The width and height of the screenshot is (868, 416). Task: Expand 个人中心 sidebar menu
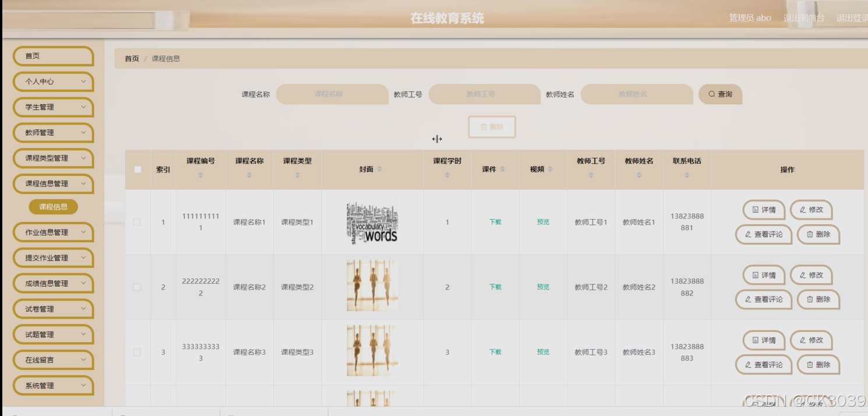coord(53,82)
